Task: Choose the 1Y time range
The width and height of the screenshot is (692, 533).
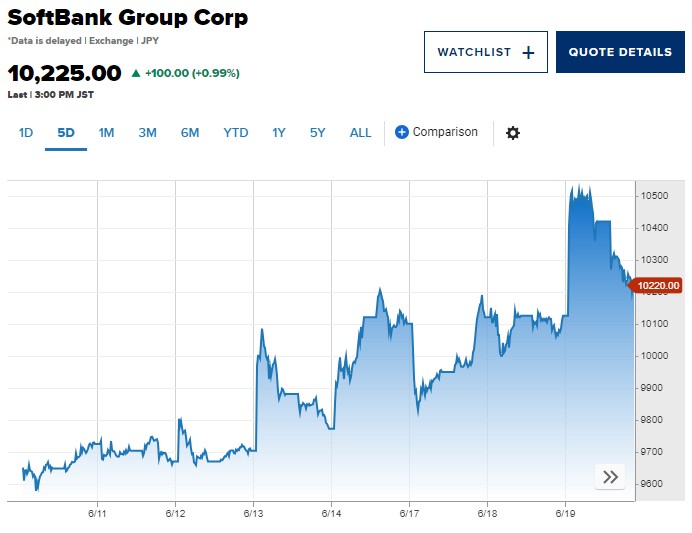Action: (x=278, y=133)
